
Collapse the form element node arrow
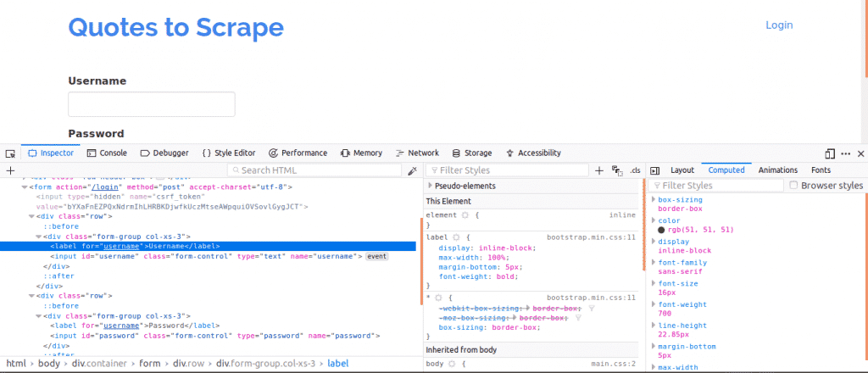pyautogui.click(x=25, y=187)
